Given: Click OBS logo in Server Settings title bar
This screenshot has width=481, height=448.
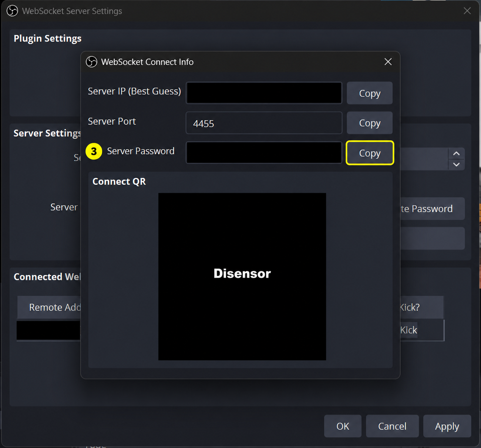Looking at the screenshot, I should 12,11.
